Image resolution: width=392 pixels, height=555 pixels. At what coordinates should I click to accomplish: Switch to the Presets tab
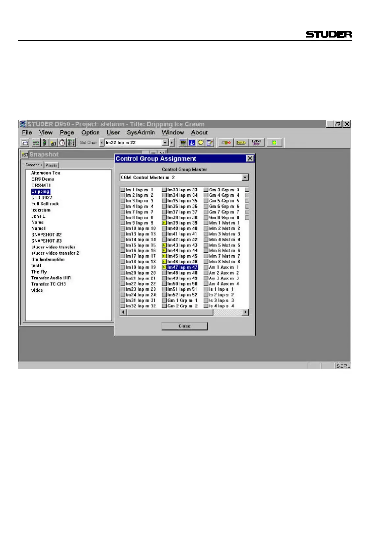tap(51, 165)
